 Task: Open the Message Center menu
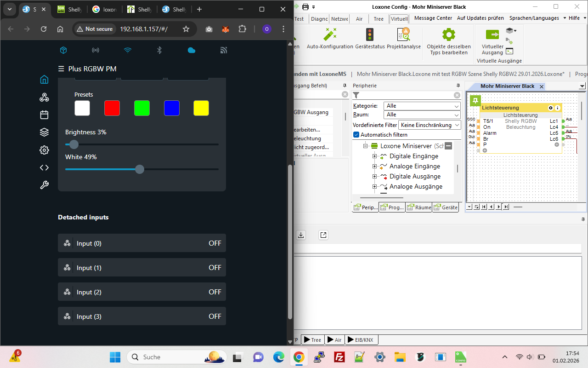(x=433, y=18)
